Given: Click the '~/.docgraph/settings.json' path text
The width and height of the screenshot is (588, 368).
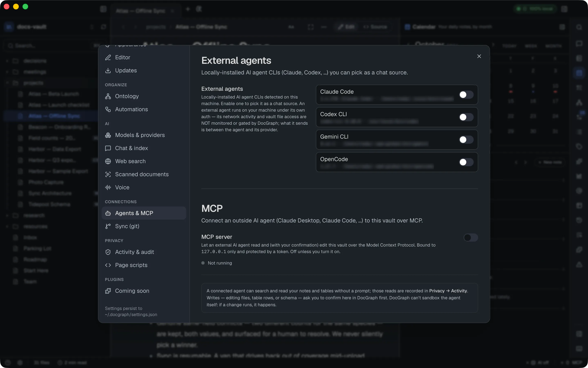Looking at the screenshot, I should 131,315.
